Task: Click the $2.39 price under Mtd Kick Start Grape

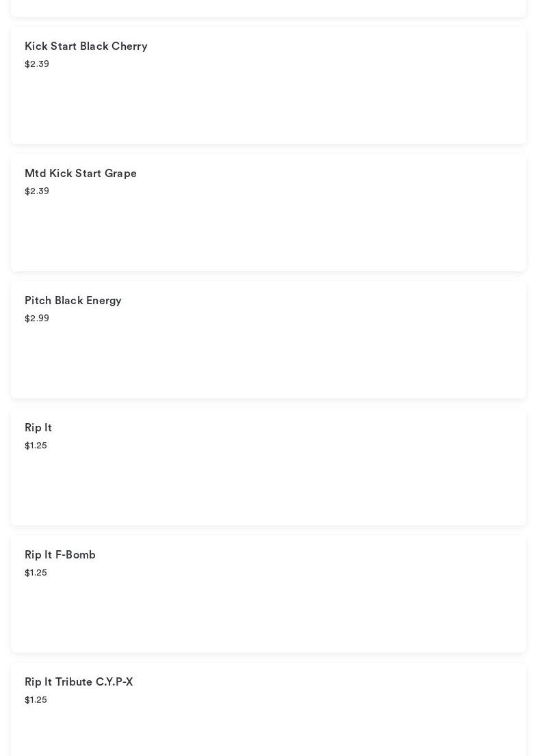Action: tap(37, 191)
